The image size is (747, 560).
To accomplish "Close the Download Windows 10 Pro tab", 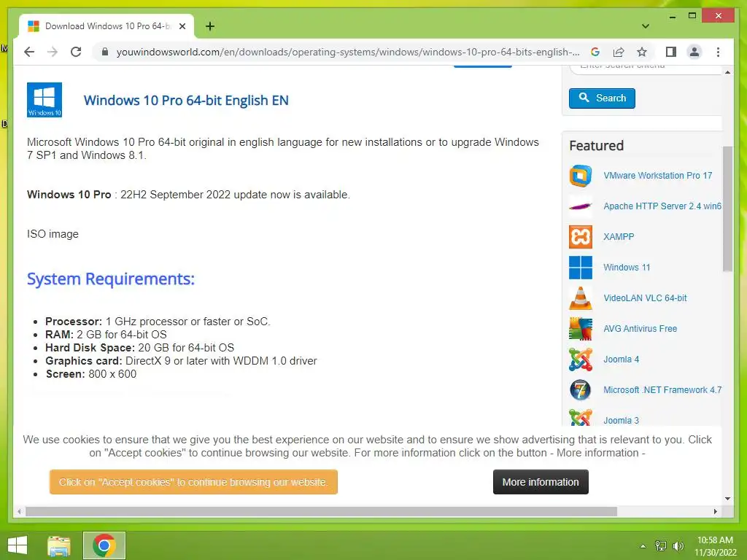I will click(x=182, y=26).
